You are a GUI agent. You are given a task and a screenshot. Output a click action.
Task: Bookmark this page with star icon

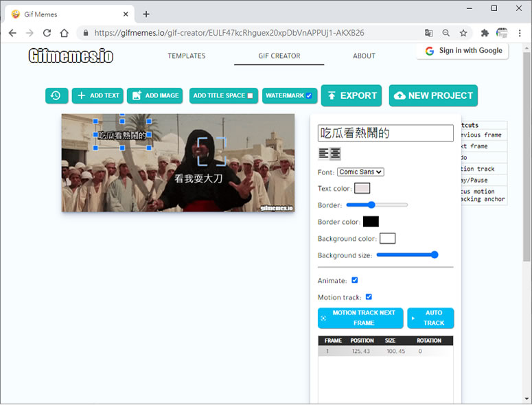[x=463, y=33]
